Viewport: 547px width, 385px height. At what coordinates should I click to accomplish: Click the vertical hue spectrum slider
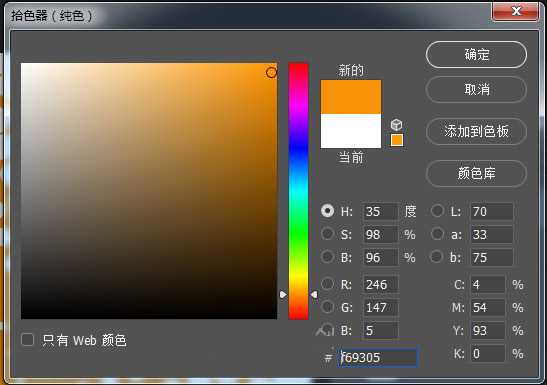(x=298, y=191)
